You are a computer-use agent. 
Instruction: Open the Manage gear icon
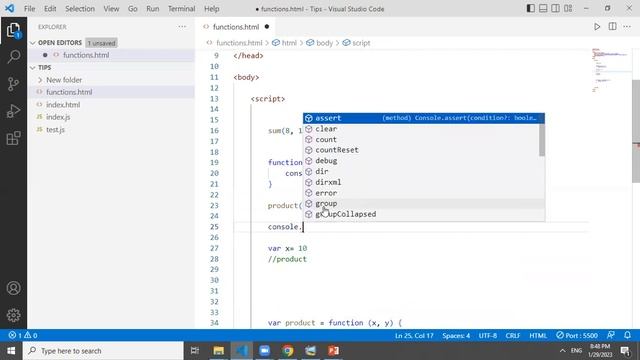[x=13, y=315]
